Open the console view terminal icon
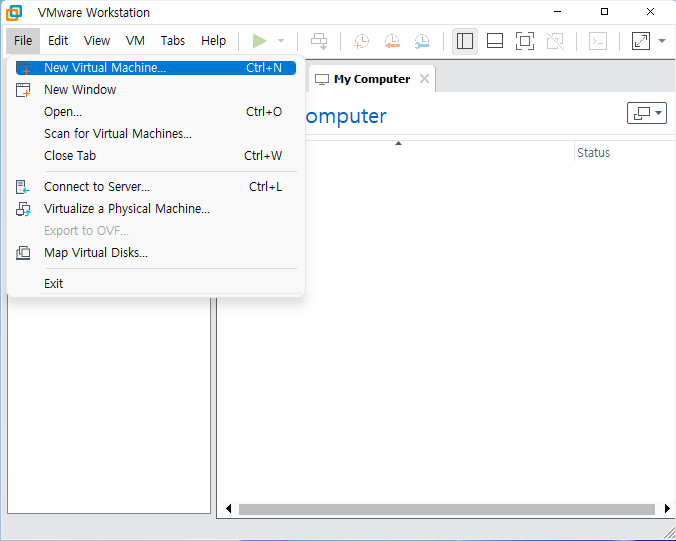This screenshot has width=676, height=541. click(x=598, y=41)
